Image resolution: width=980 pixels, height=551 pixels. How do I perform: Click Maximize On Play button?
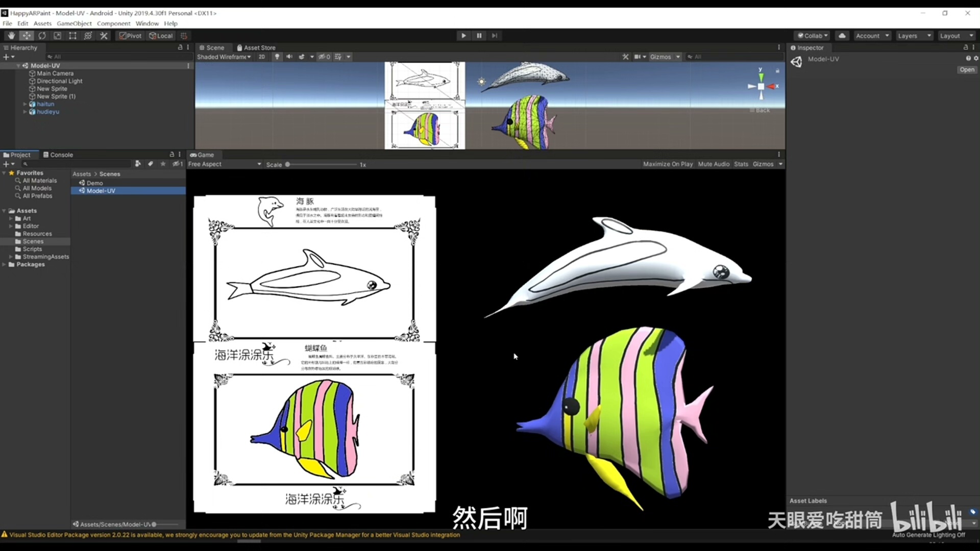(x=668, y=164)
